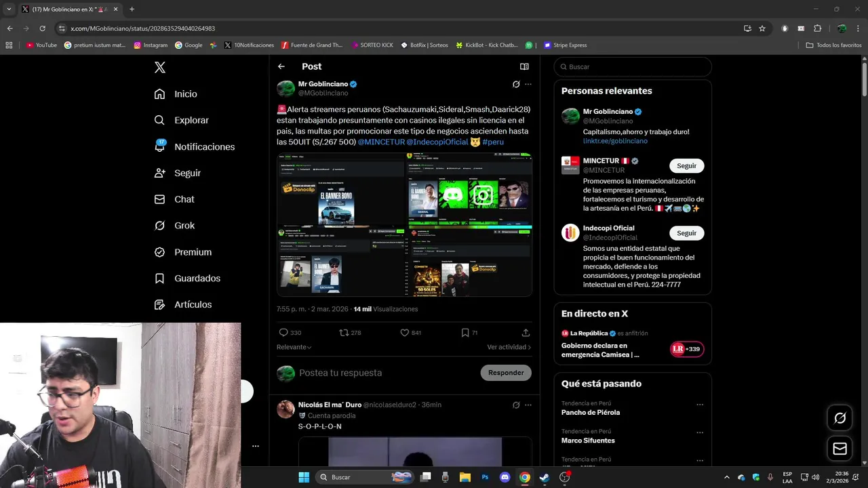The image size is (868, 488).
Task: Open the @MINCETUR mention in post
Action: [x=380, y=142]
